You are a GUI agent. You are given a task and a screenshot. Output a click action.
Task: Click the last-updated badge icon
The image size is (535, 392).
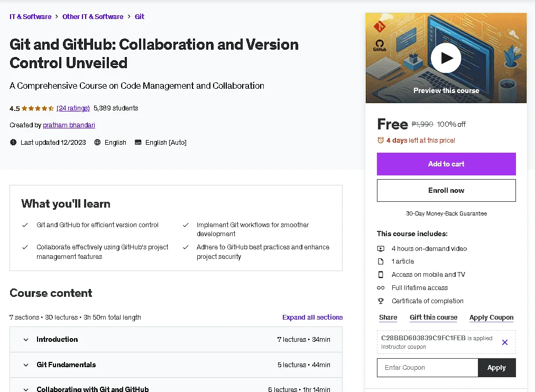click(13, 142)
